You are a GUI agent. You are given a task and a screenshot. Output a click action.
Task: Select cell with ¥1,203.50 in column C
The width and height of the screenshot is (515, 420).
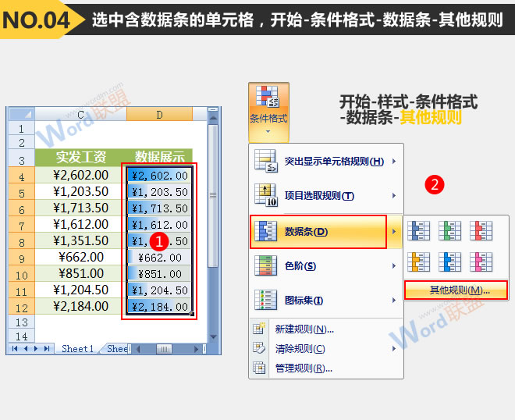click(80, 191)
